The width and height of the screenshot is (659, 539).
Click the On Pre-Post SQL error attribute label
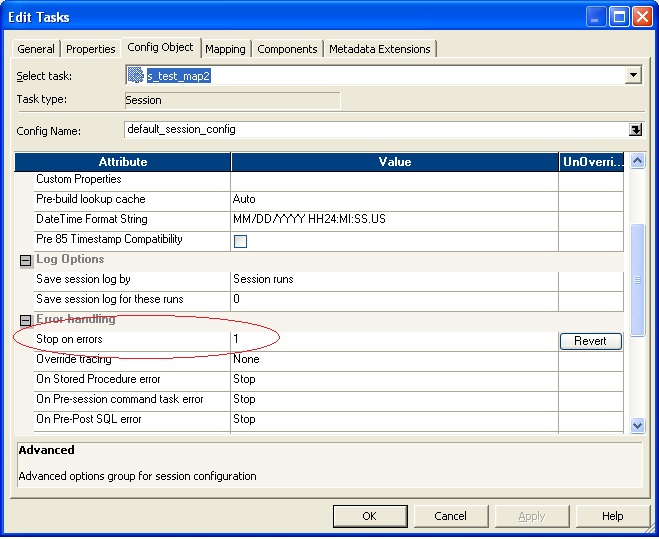[x=89, y=419]
